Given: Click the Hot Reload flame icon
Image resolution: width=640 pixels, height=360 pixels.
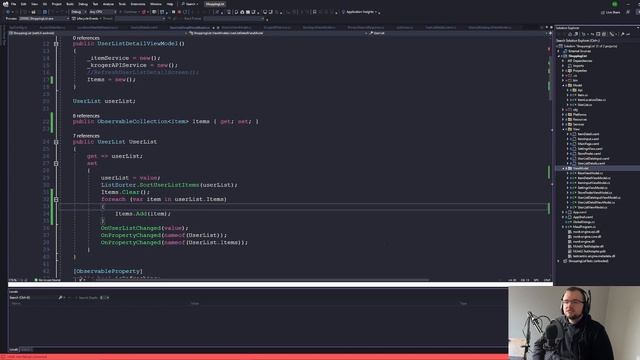Looking at the screenshot, I should 144,12.
